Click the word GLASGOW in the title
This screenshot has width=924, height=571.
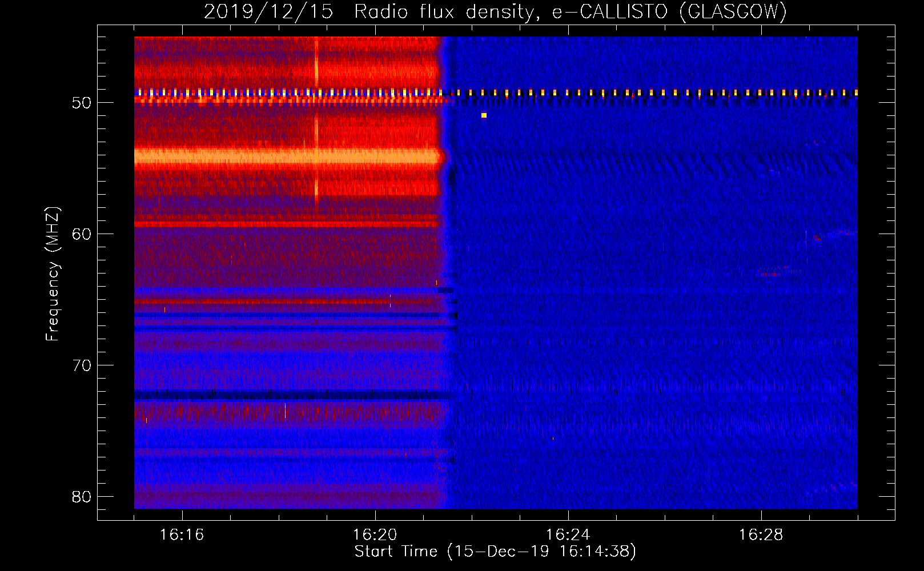click(x=733, y=11)
